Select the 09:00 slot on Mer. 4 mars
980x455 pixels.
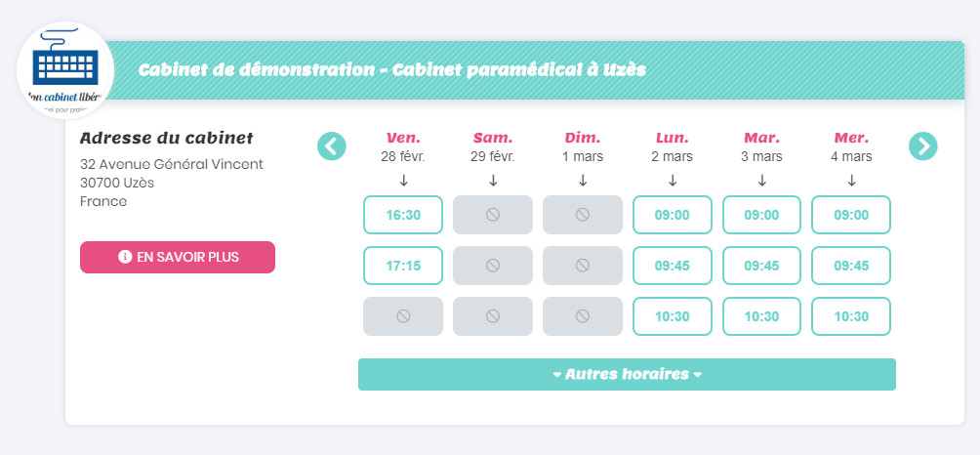pyautogui.click(x=851, y=215)
